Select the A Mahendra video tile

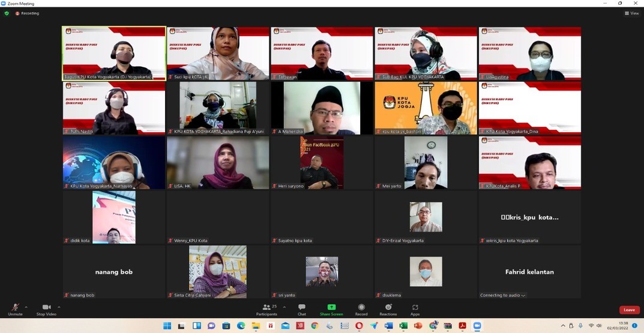(322, 108)
